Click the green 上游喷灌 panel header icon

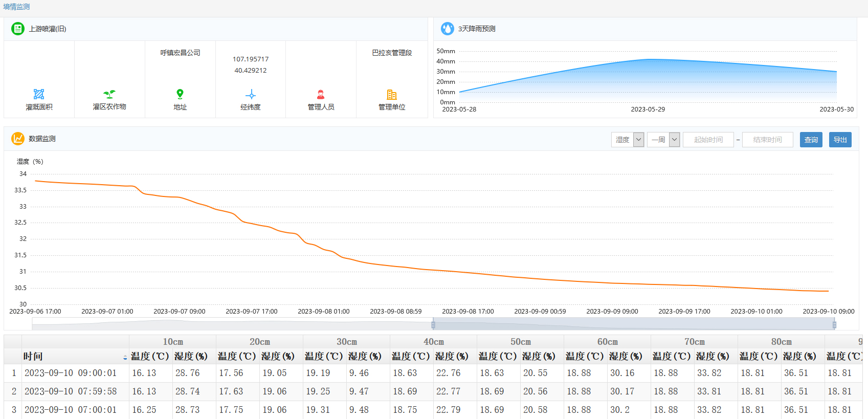(18, 29)
